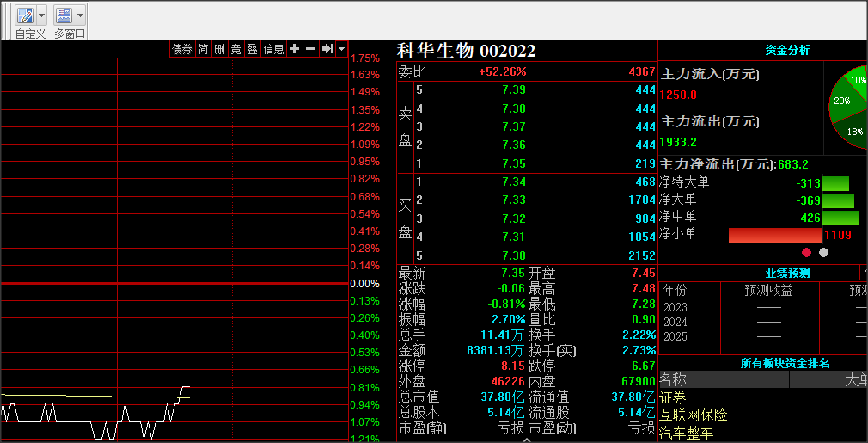Click sell level 2 price 7.36
The width and height of the screenshot is (868, 443).
[514, 145]
